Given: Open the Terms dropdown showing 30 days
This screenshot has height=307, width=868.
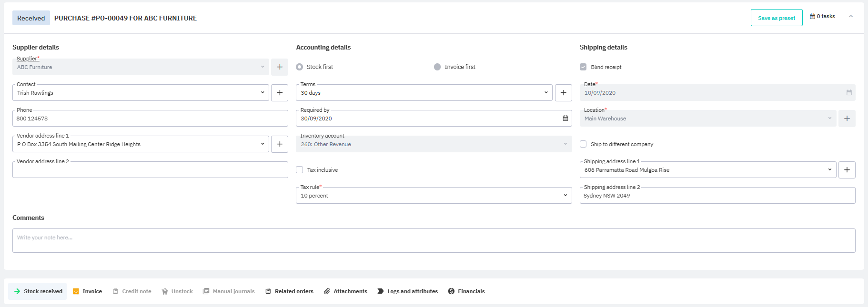Looking at the screenshot, I should click(424, 93).
